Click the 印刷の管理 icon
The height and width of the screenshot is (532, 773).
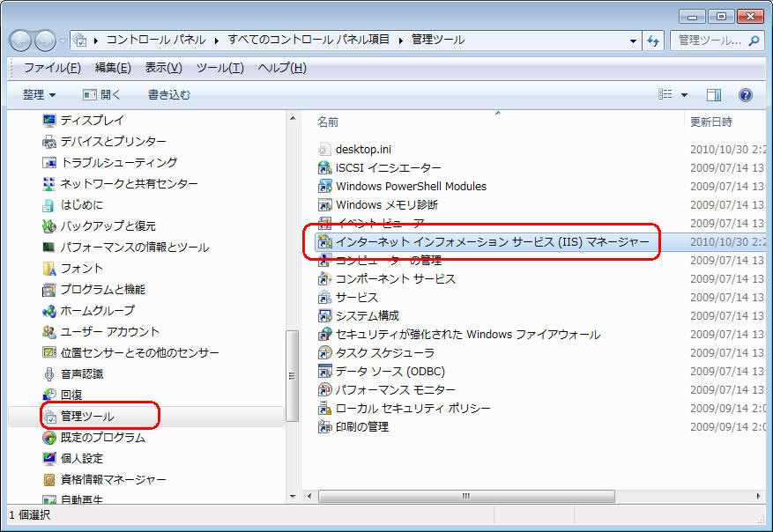tap(324, 427)
